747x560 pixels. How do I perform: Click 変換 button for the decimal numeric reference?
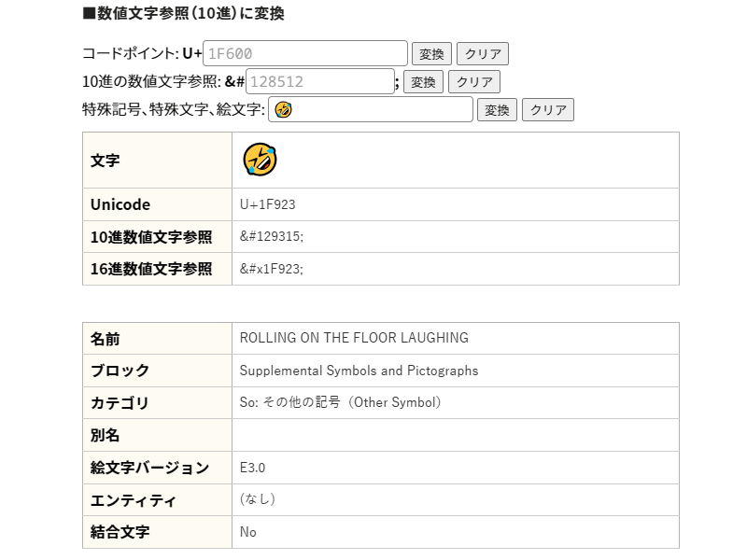[x=423, y=82]
